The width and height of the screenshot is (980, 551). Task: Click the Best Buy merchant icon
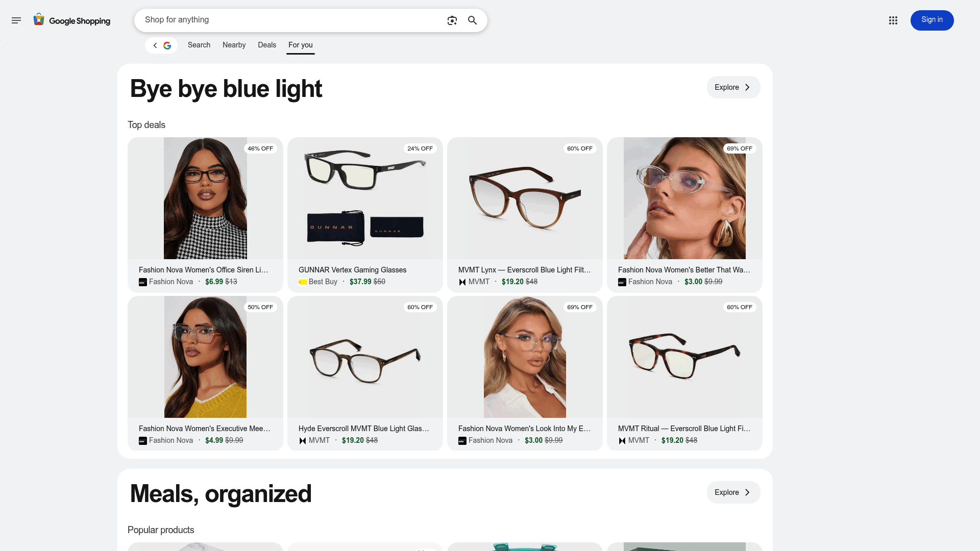pos(303,282)
